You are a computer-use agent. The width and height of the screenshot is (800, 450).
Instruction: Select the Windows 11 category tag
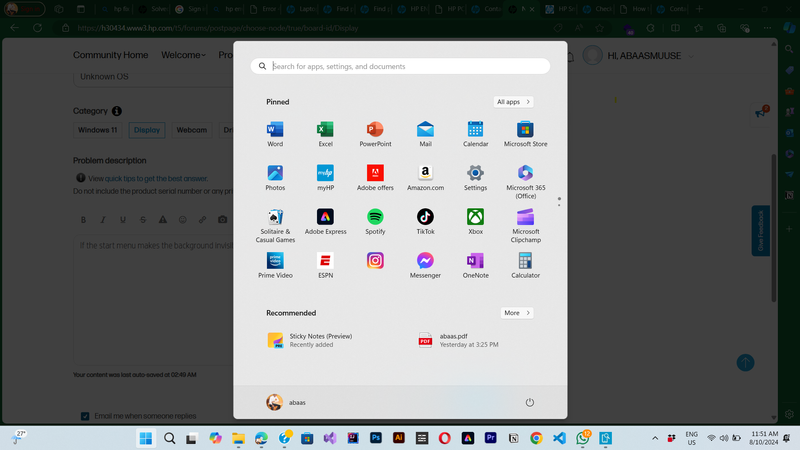pos(97,130)
